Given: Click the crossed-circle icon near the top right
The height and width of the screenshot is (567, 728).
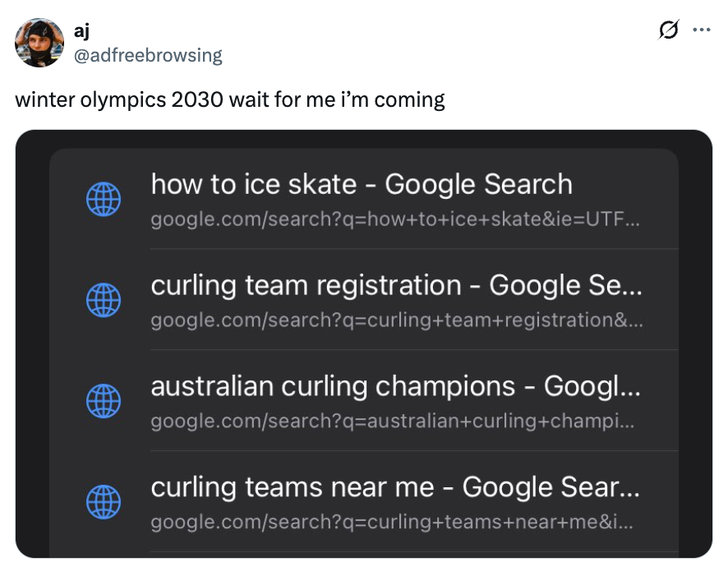Looking at the screenshot, I should (670, 30).
